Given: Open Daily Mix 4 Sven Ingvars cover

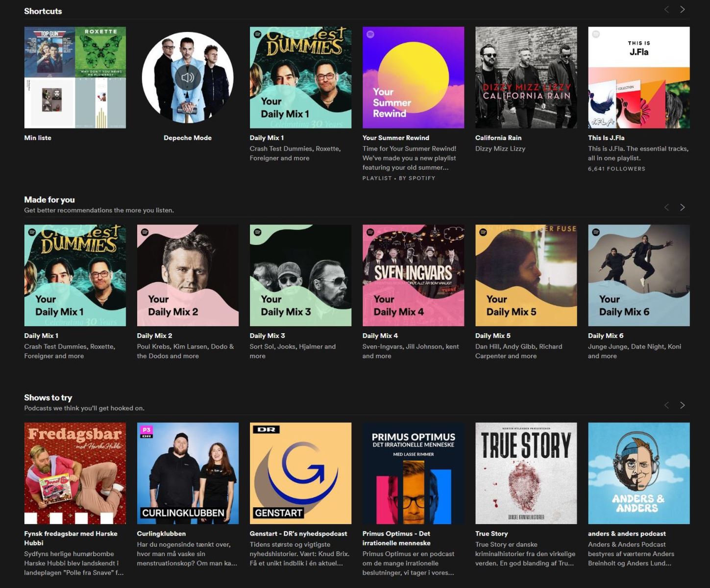Looking at the screenshot, I should 413,275.
